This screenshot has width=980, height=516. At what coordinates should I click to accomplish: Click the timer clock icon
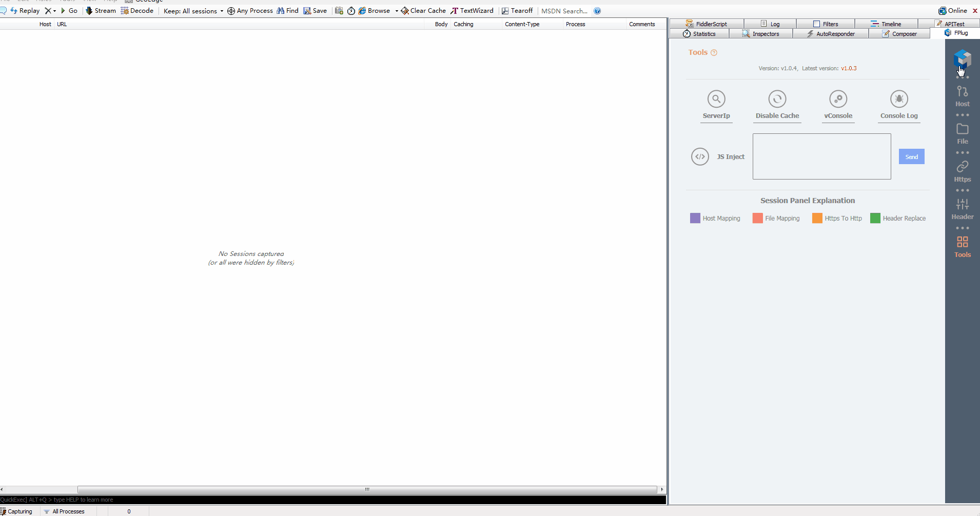point(351,11)
